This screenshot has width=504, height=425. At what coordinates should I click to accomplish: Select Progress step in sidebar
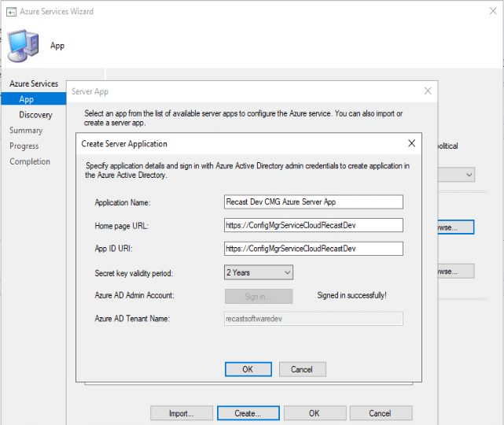coord(24,146)
